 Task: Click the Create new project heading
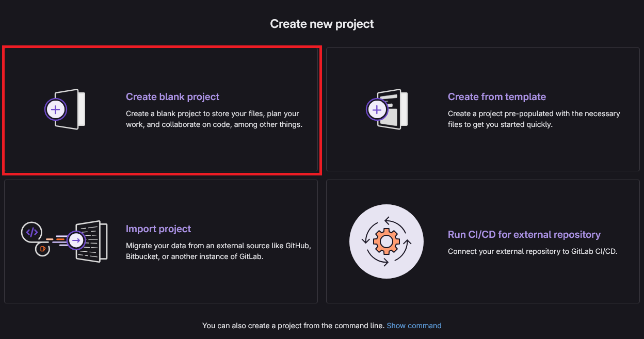pyautogui.click(x=322, y=24)
